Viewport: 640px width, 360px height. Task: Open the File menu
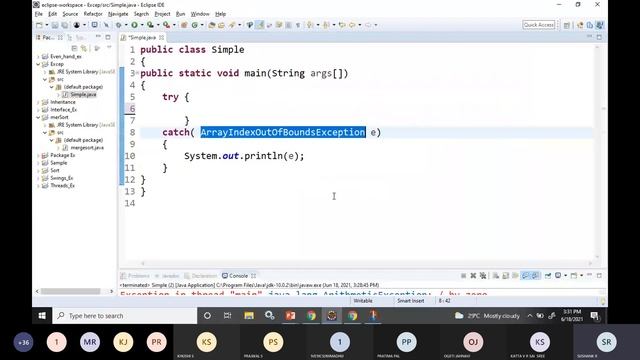pyautogui.click(x=39, y=14)
